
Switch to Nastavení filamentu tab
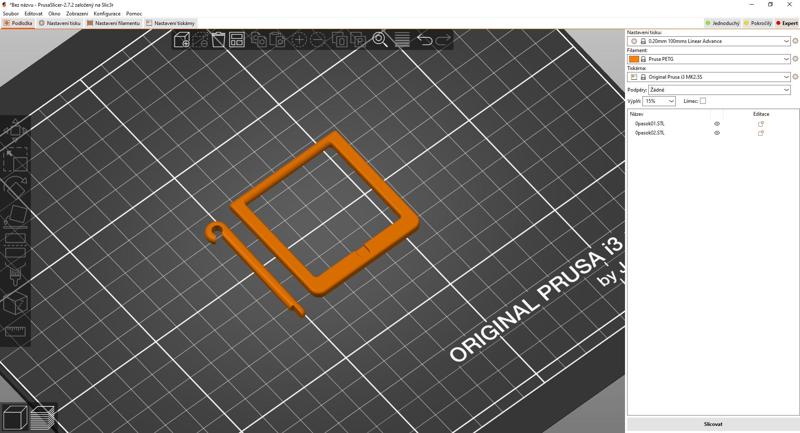(113, 23)
